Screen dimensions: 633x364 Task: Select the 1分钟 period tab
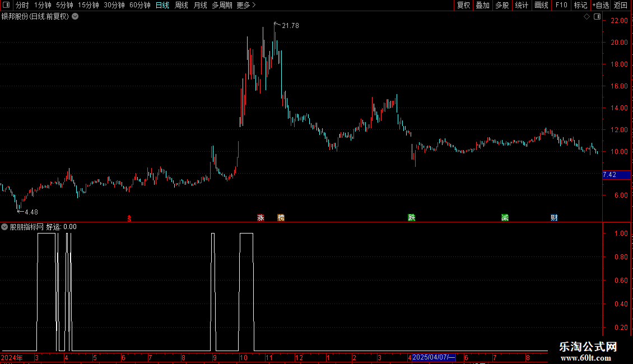point(43,5)
